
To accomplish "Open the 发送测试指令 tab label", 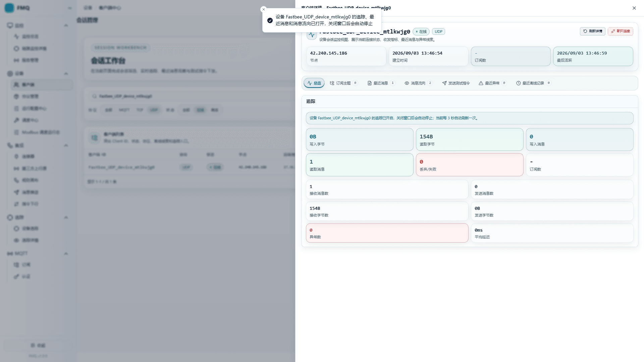I will [459, 83].
